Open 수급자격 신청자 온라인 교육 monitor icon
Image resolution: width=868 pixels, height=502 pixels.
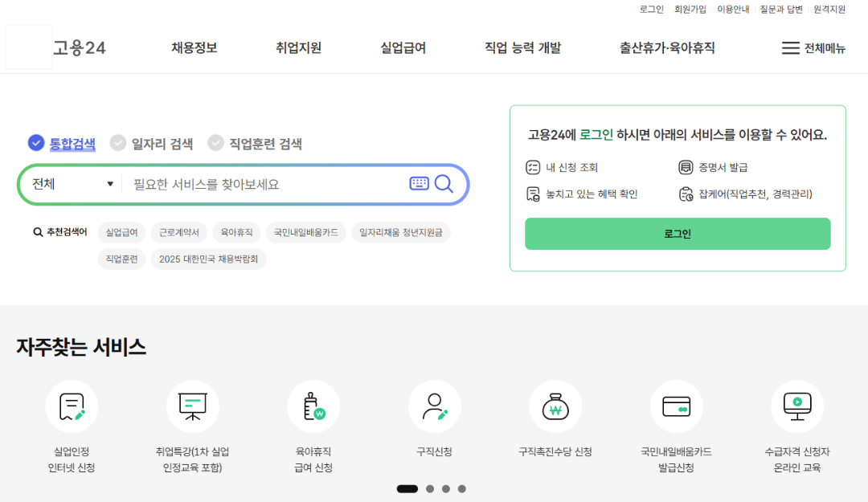(797, 406)
